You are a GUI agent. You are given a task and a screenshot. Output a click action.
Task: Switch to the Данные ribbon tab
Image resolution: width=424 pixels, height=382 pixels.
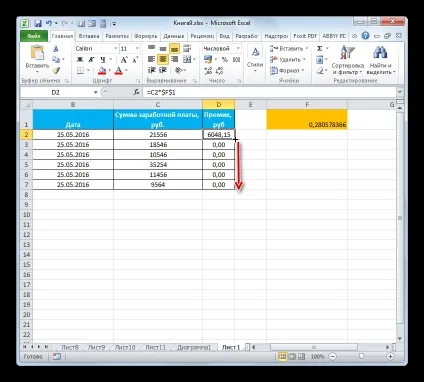click(174, 36)
